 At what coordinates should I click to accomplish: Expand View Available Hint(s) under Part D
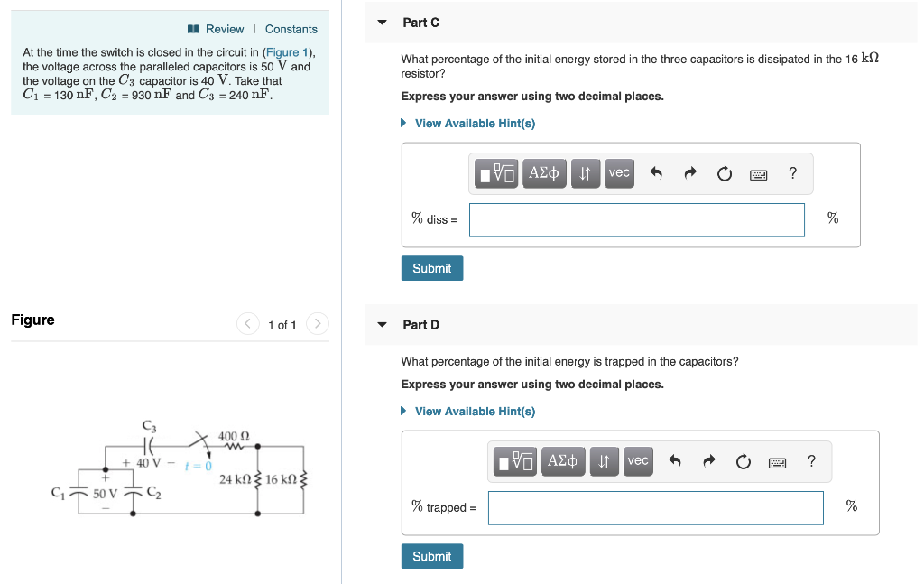tap(476, 411)
